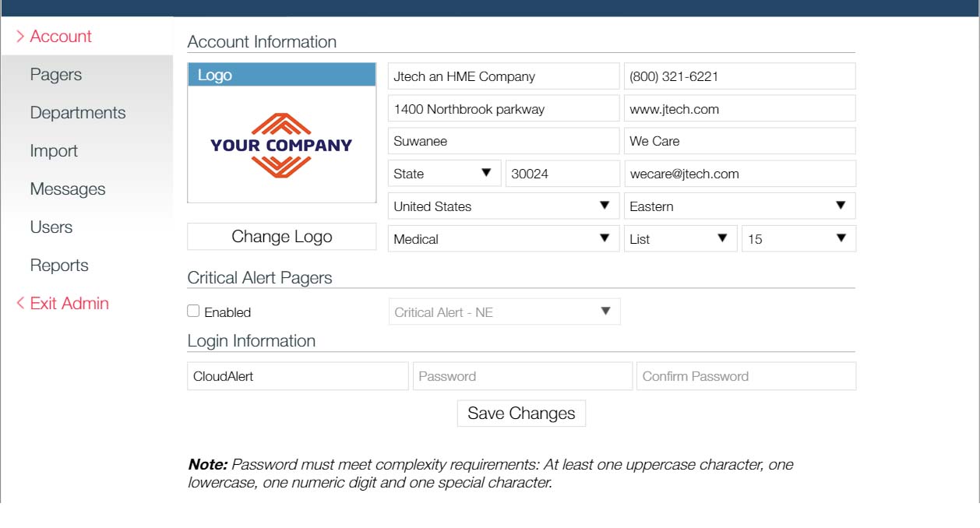Open the State dropdown
The height and width of the screenshot is (528, 980).
coord(444,174)
